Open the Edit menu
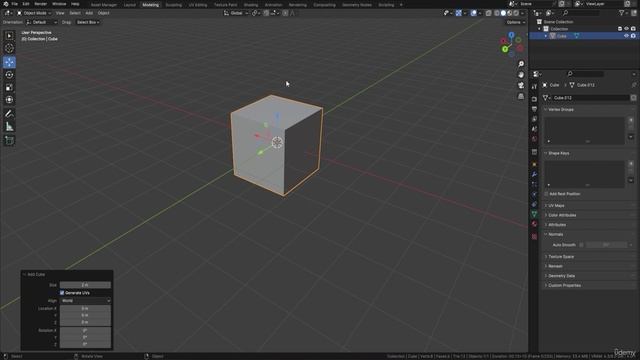 pos(26,4)
